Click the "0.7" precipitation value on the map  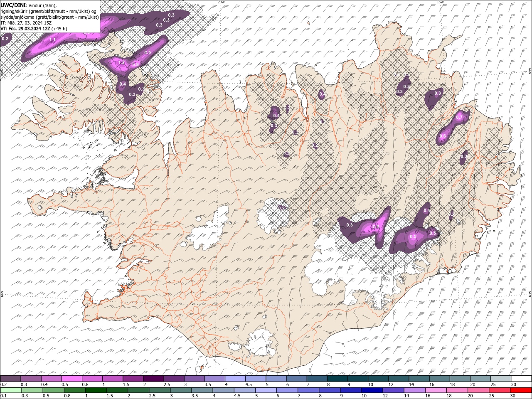pos(459,117)
